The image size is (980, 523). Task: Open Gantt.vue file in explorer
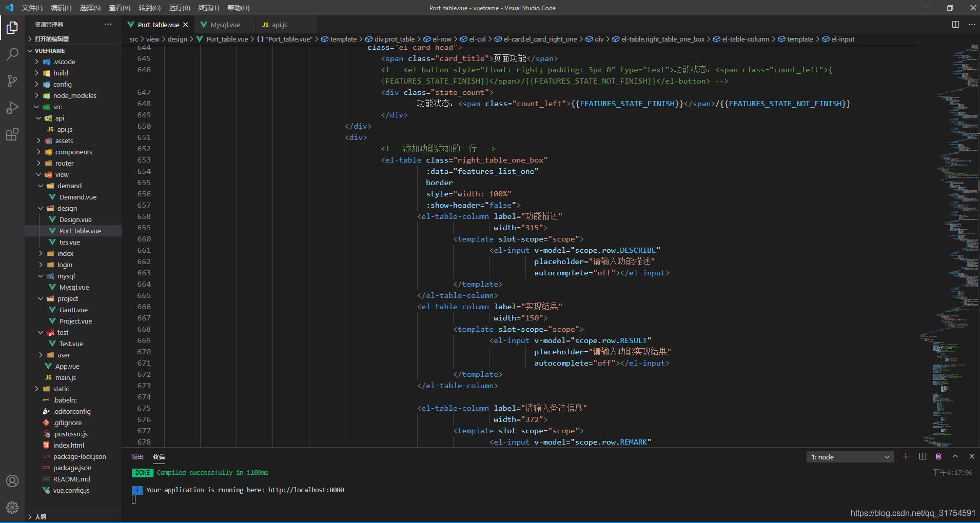[73, 310]
